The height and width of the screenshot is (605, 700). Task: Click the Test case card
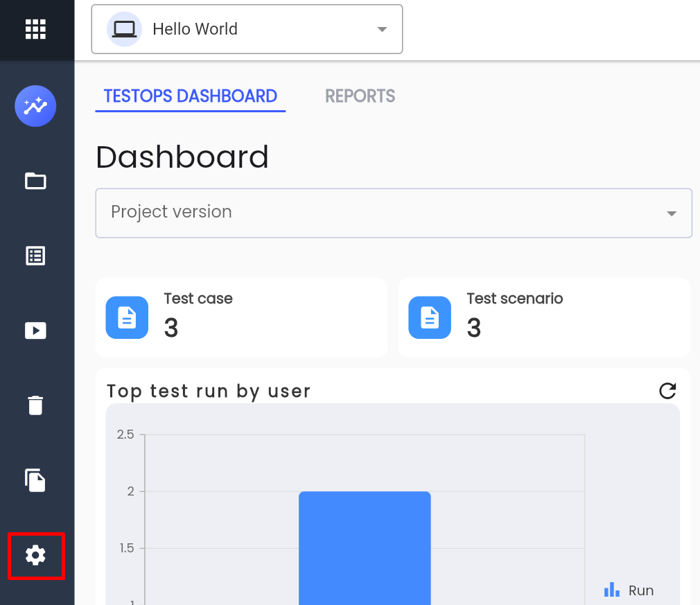(241, 317)
